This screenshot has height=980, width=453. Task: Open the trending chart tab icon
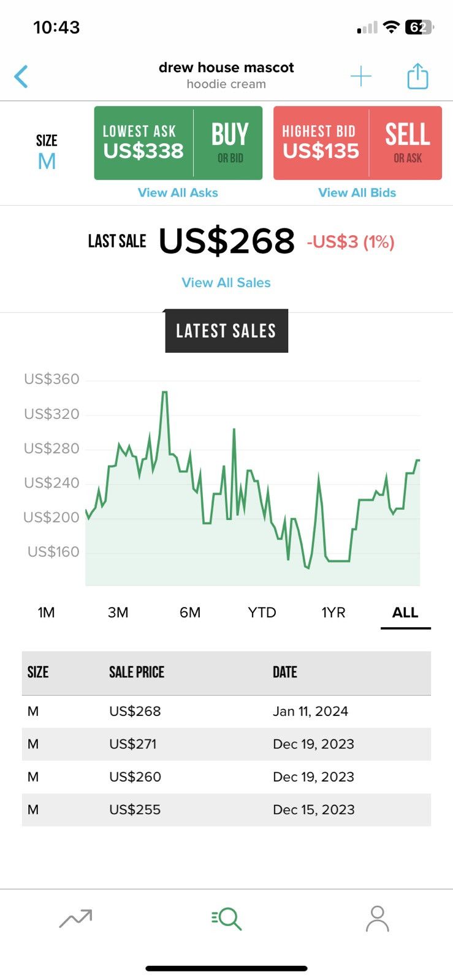point(75,918)
